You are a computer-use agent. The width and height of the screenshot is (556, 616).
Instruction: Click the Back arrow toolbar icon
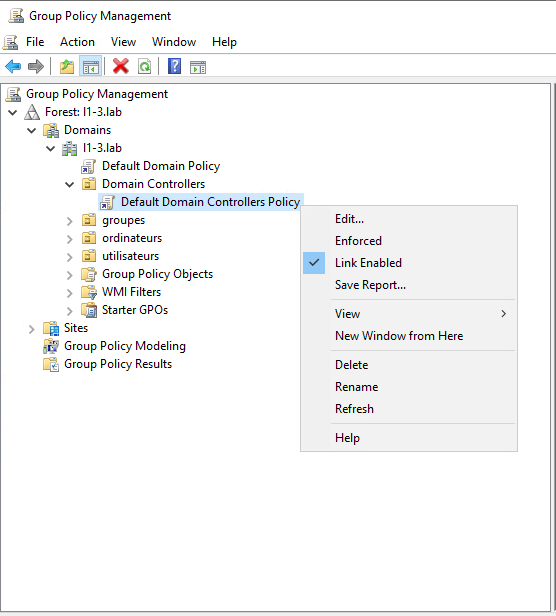coord(13,66)
